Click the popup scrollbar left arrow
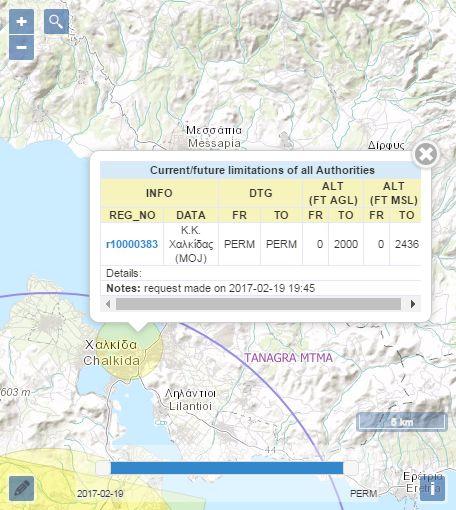 108,304
